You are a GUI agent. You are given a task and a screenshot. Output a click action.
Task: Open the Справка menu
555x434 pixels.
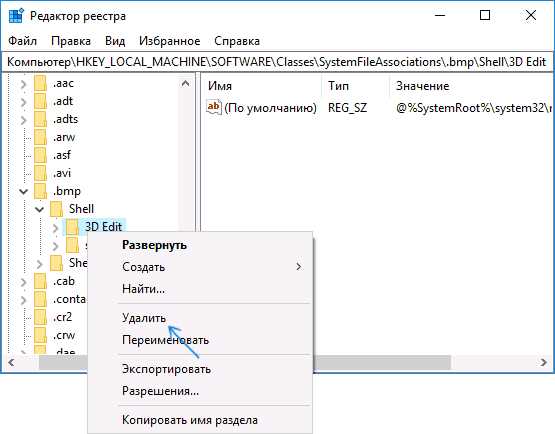(237, 41)
